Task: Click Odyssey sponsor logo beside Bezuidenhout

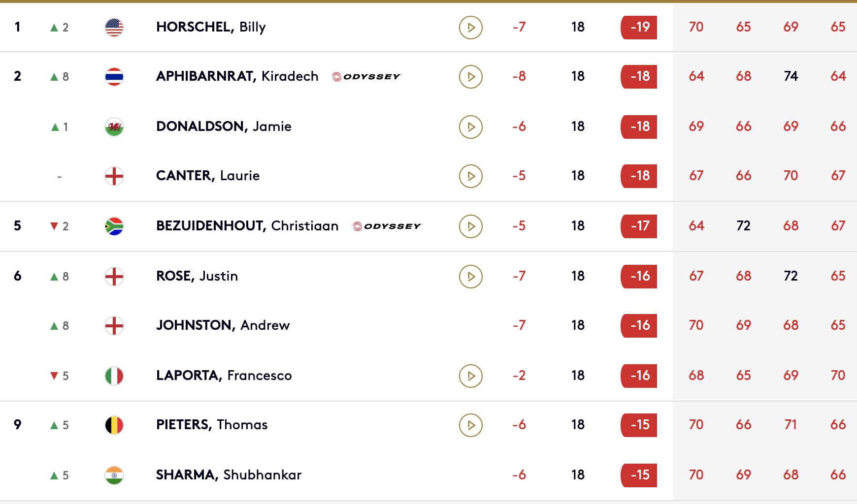Action: [387, 226]
